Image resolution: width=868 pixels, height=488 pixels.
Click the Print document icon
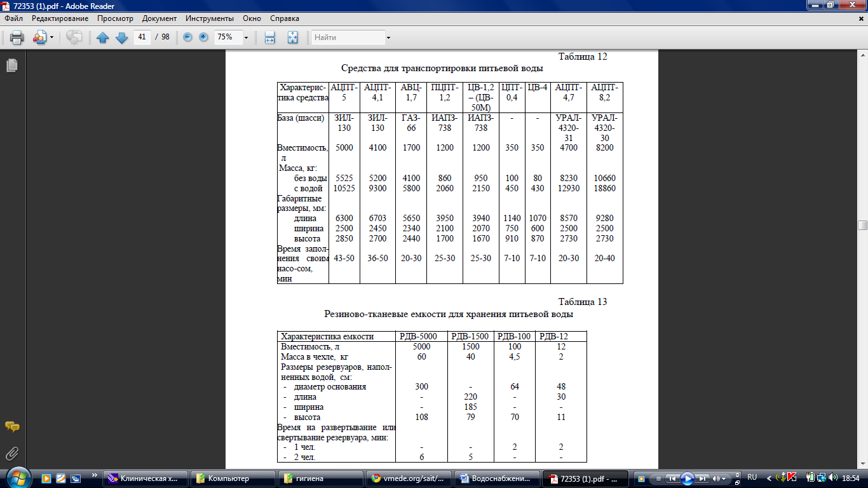(x=17, y=37)
